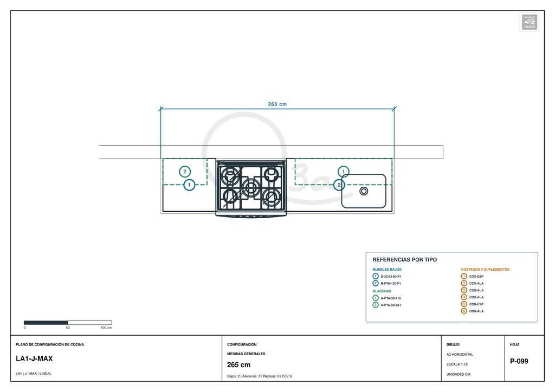Image resolution: width=555 pixels, height=392 pixels.
Task: Click the 'REFERENCIAS POR TIPO' heading
Action: tap(404, 260)
